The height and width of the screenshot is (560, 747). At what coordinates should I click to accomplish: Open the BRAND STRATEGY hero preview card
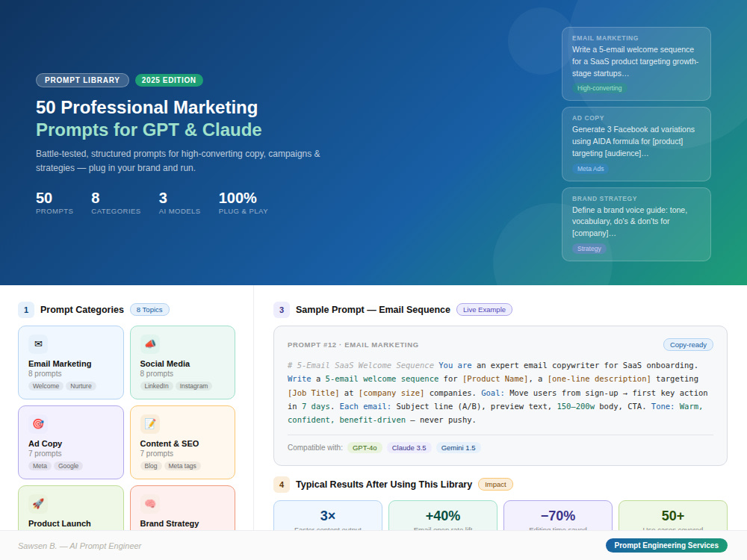coord(636,224)
